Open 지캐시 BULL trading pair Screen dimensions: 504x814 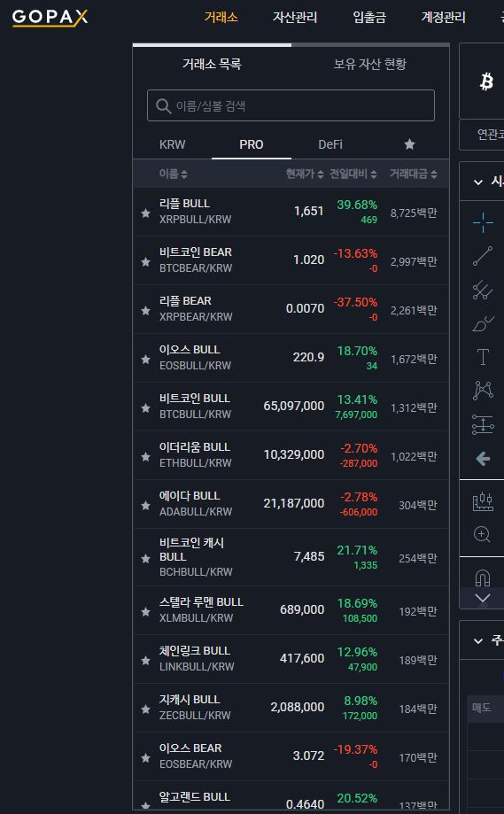[x=291, y=708]
